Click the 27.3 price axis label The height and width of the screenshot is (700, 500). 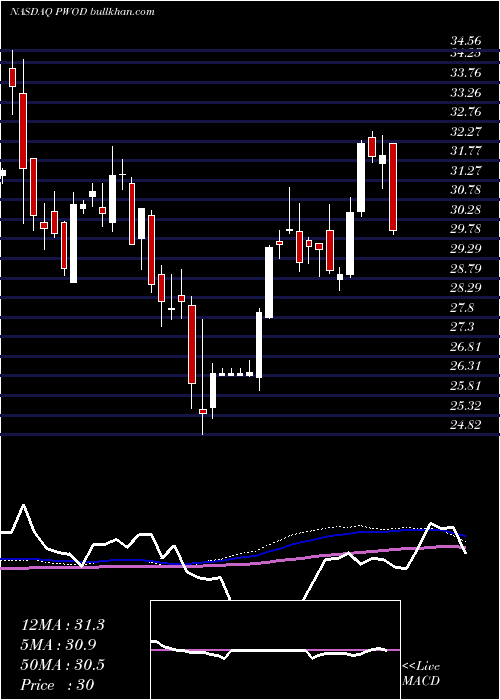(462, 327)
